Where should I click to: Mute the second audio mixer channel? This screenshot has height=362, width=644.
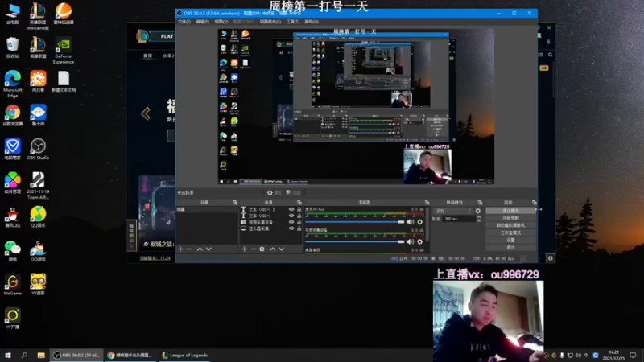coord(410,242)
